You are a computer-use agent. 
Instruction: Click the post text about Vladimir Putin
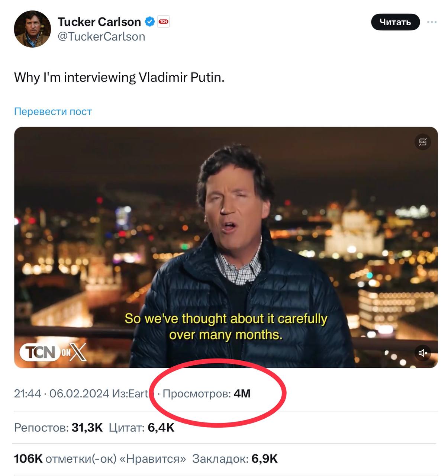pos(119,77)
